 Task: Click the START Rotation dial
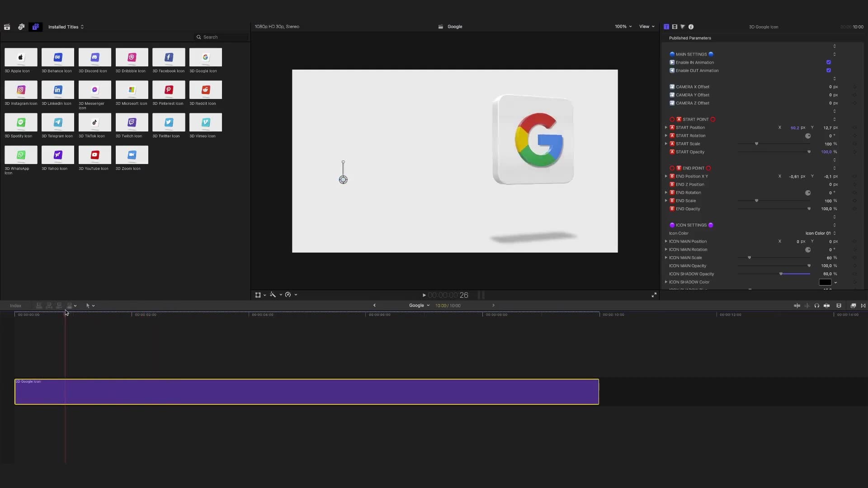[808, 136]
